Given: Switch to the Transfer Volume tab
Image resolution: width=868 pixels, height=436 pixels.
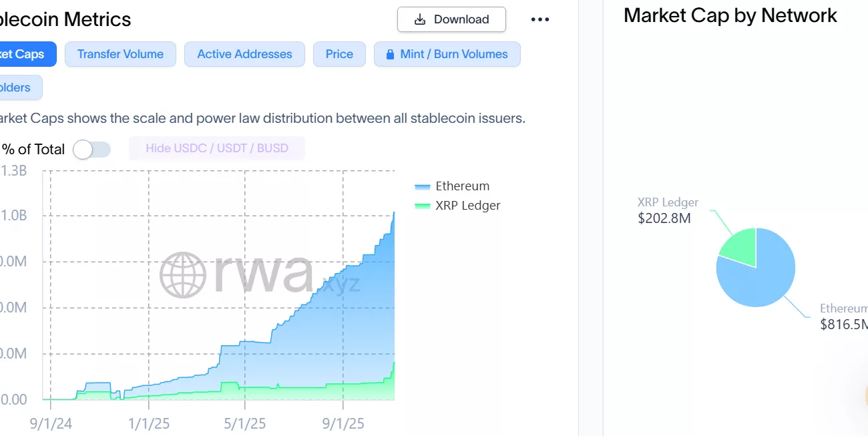Looking at the screenshot, I should click(x=120, y=54).
